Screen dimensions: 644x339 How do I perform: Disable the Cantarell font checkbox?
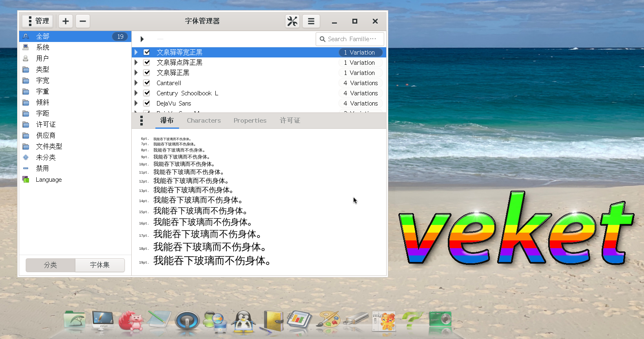tap(146, 83)
